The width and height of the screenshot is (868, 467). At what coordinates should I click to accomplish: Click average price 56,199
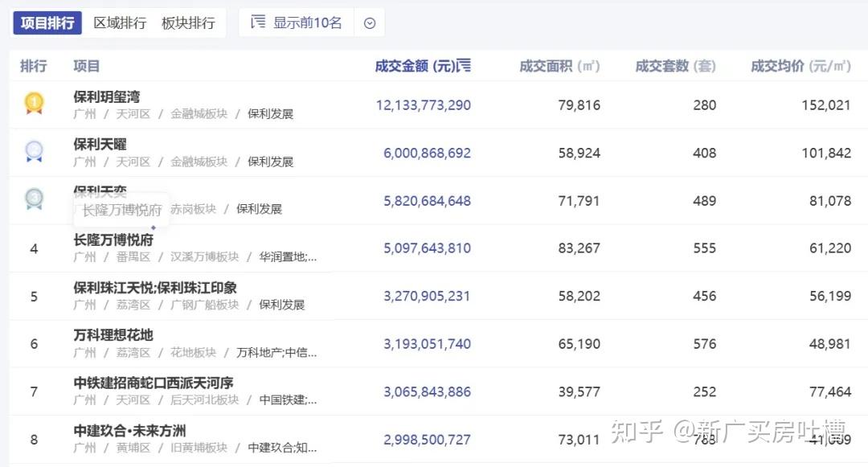[x=830, y=296]
